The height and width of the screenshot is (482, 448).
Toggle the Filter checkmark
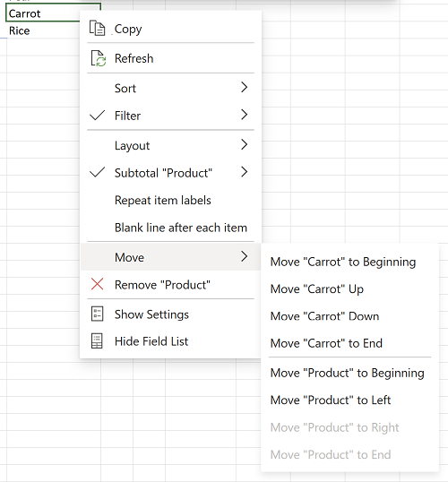point(97,116)
